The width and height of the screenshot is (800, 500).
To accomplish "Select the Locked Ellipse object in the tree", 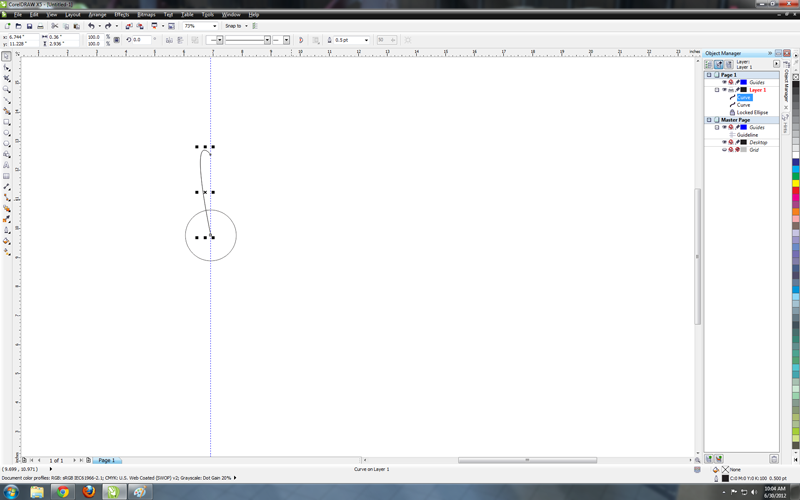I will pos(752,112).
